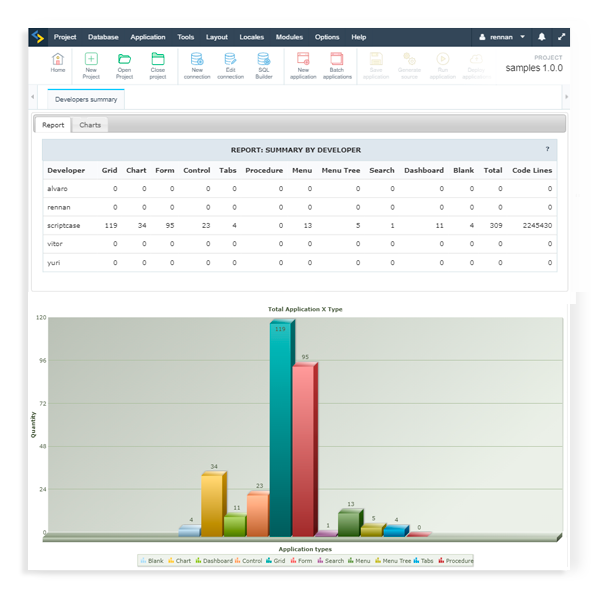600x600 pixels.
Task: Click the tall Grid bar in chart
Action: (x=279, y=430)
